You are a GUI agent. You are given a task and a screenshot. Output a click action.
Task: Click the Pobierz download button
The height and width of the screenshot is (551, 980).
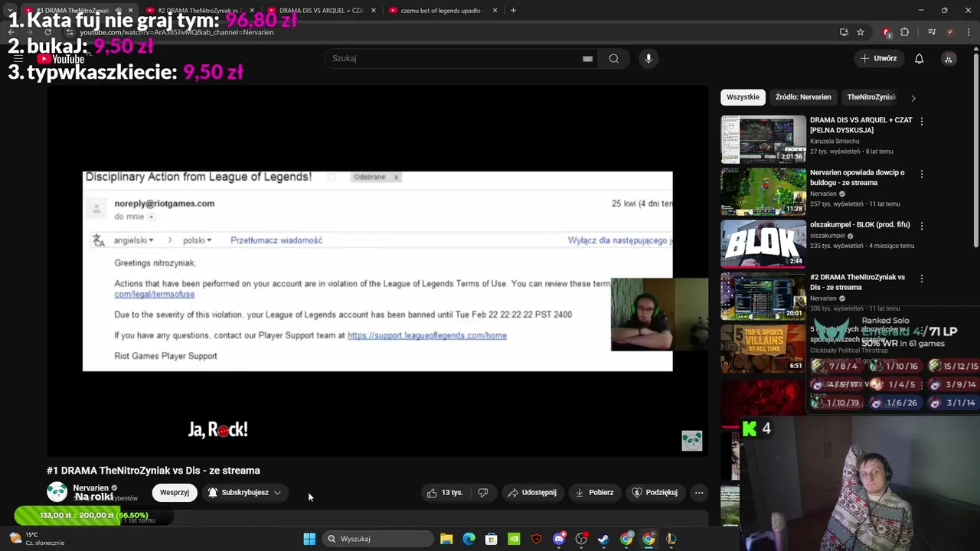pos(594,493)
